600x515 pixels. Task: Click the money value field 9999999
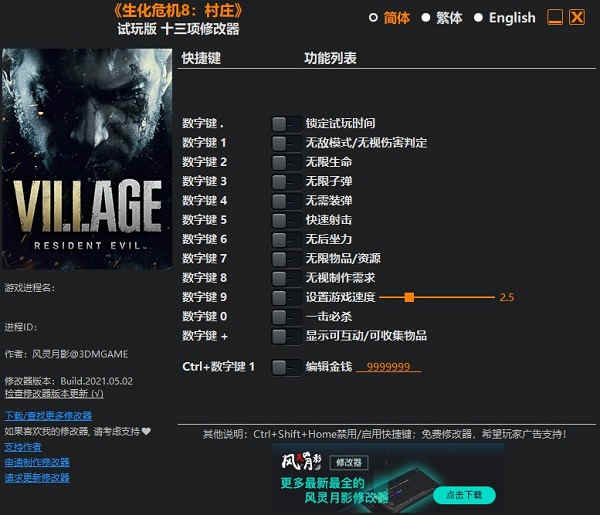click(x=389, y=367)
